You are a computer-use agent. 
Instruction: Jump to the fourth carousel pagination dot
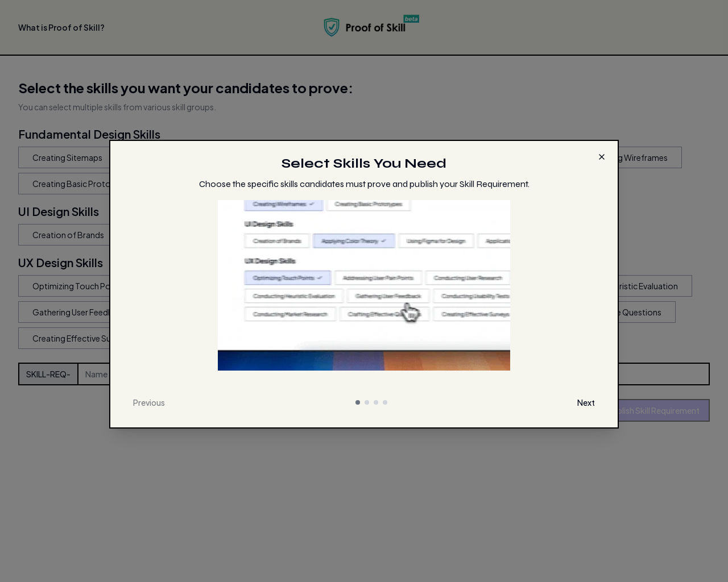point(385,402)
